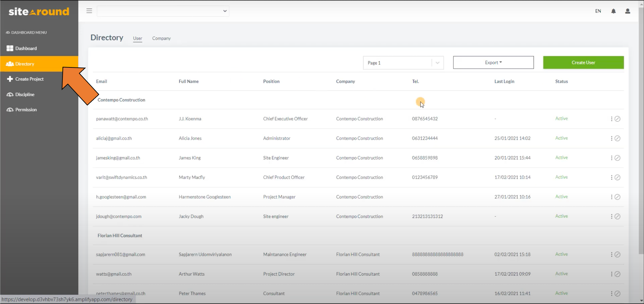
Task: Deactivate Arthur Watts via ban icon
Action: (x=617, y=274)
